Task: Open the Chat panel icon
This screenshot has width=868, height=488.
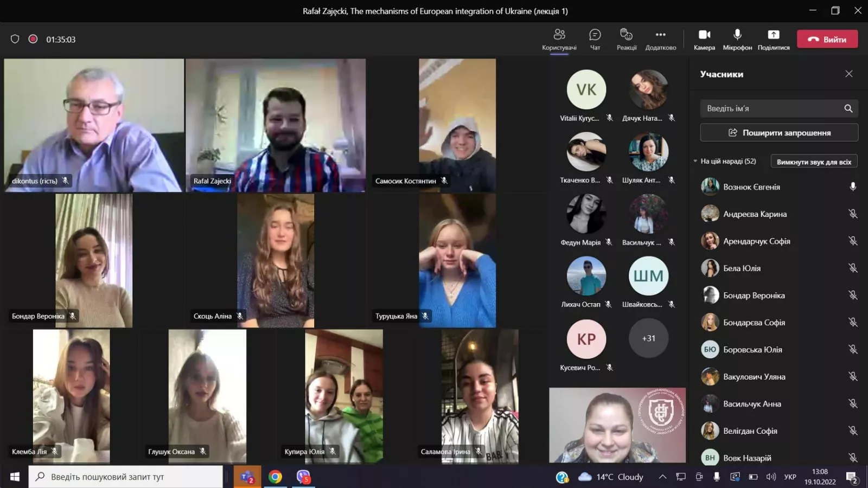Action: tap(595, 35)
